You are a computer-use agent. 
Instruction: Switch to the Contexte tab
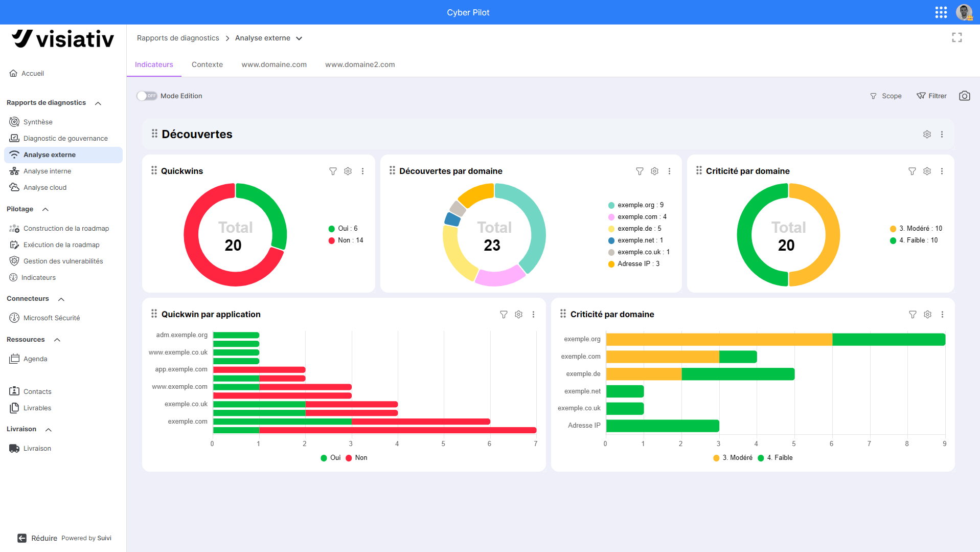[207, 64]
